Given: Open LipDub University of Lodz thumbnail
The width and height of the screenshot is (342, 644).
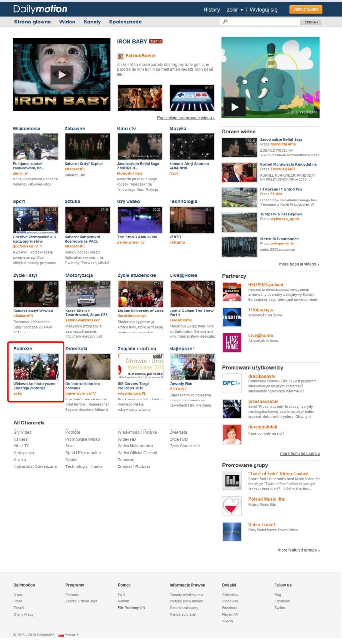Looking at the screenshot, I should (140, 293).
